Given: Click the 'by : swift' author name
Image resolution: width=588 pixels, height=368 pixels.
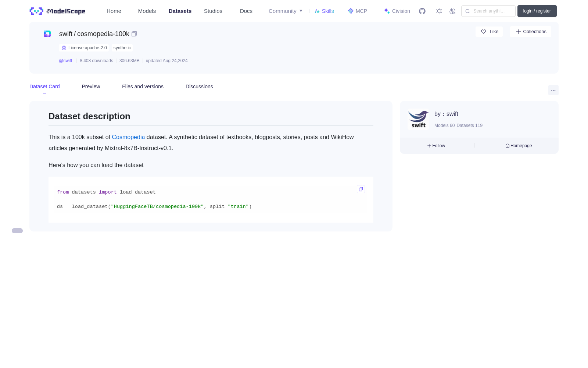Looking at the screenshot, I should pos(446,114).
